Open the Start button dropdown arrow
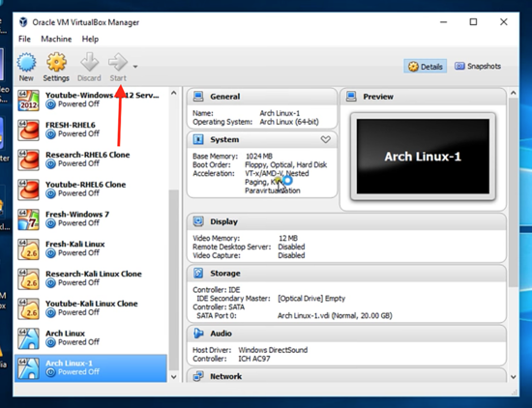 [x=135, y=67]
